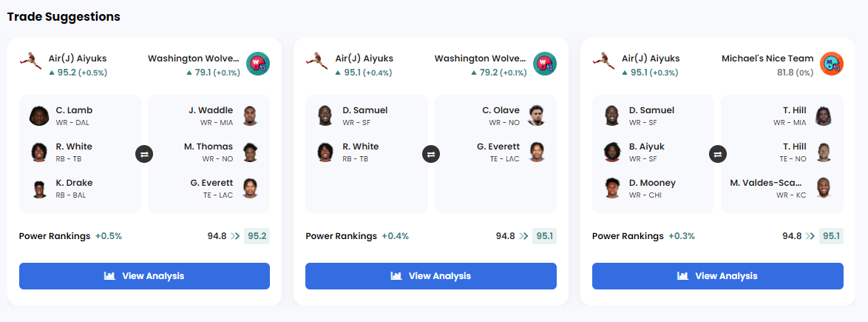The image size is (868, 322).
Task: Select J. Waddle player headshot
Action: pos(250,115)
